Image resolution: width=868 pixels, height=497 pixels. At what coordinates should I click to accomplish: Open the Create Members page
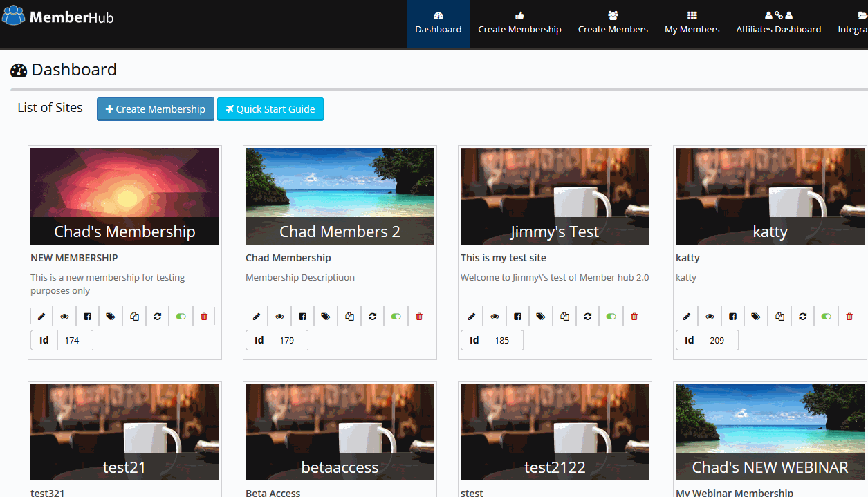(x=613, y=24)
